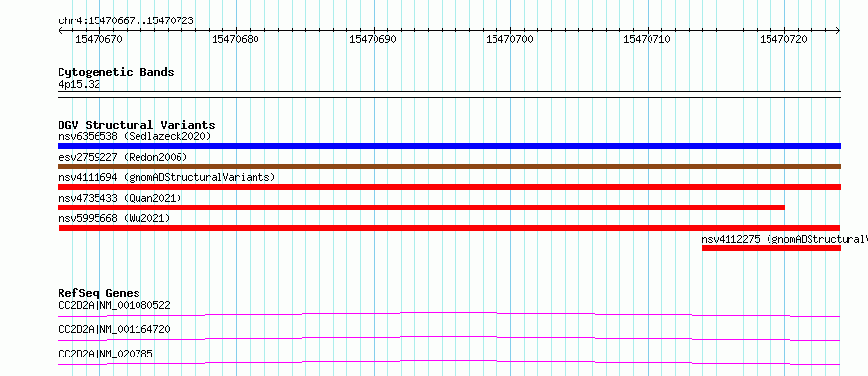The image size is (868, 376).
Task: Select the red bar under nsv5995668
Action: tap(449, 228)
